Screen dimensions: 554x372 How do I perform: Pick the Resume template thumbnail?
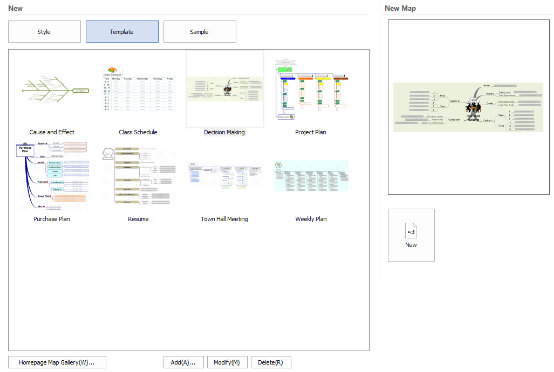pos(139,176)
